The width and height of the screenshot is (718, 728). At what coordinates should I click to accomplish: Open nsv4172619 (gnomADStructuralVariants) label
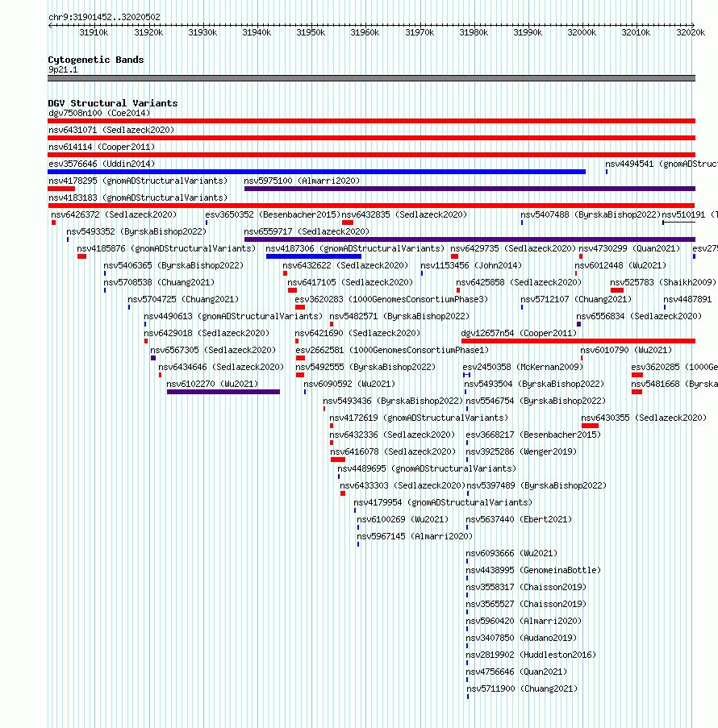tap(419, 418)
